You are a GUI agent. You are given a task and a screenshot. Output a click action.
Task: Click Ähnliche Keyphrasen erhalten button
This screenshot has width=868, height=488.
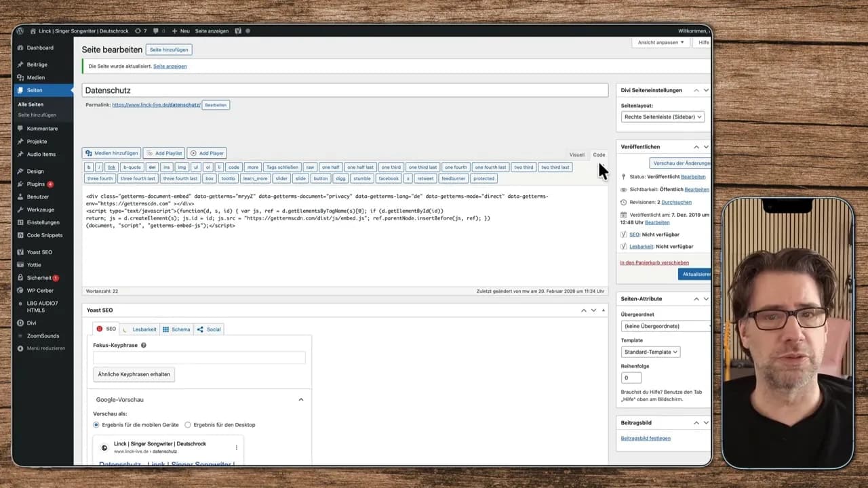[x=134, y=374]
